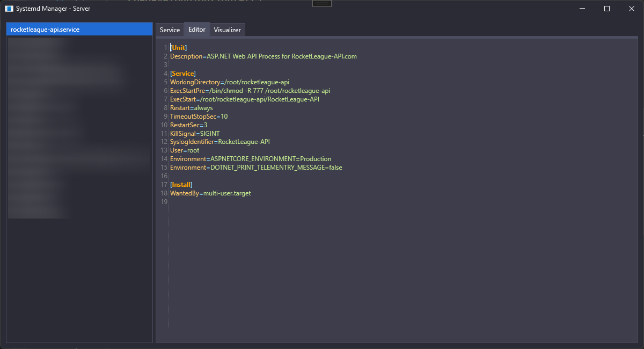Minimize the Systemd Manager window
644x349 pixels.
582,9
